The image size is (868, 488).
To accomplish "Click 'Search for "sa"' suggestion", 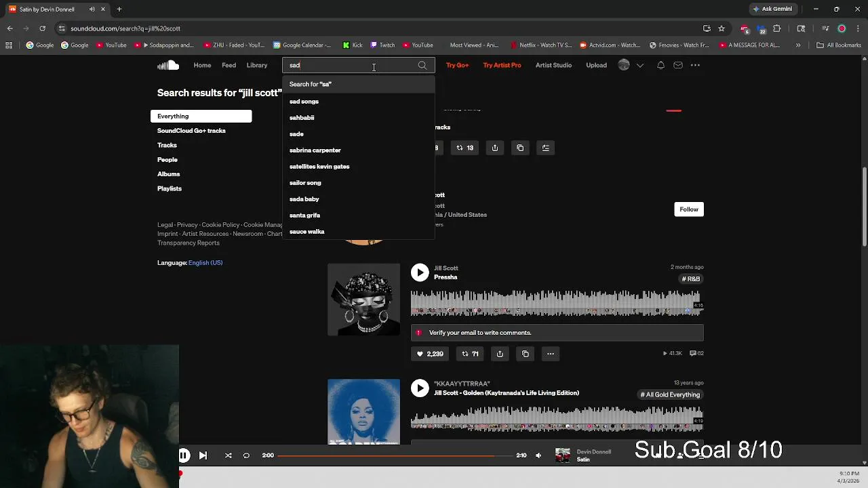I will [x=358, y=84].
